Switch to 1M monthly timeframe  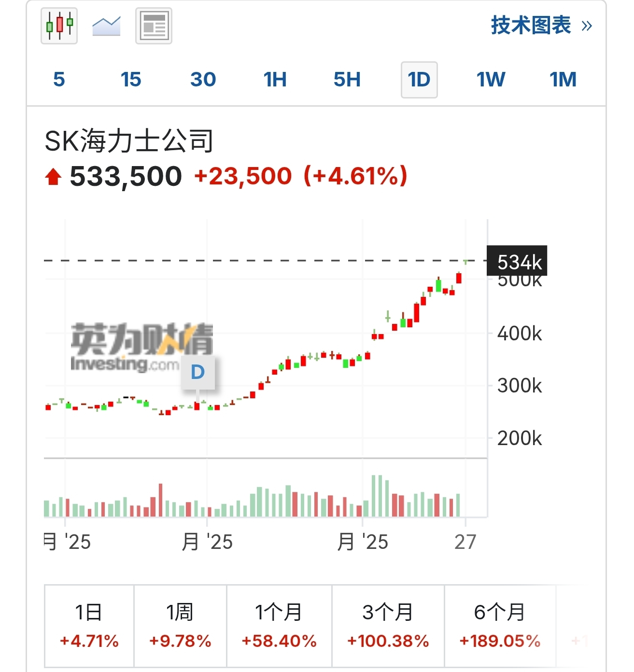point(563,80)
